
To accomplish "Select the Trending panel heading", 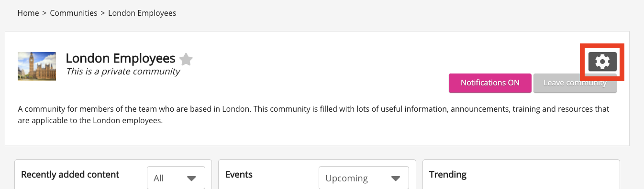I will click(x=448, y=174).
